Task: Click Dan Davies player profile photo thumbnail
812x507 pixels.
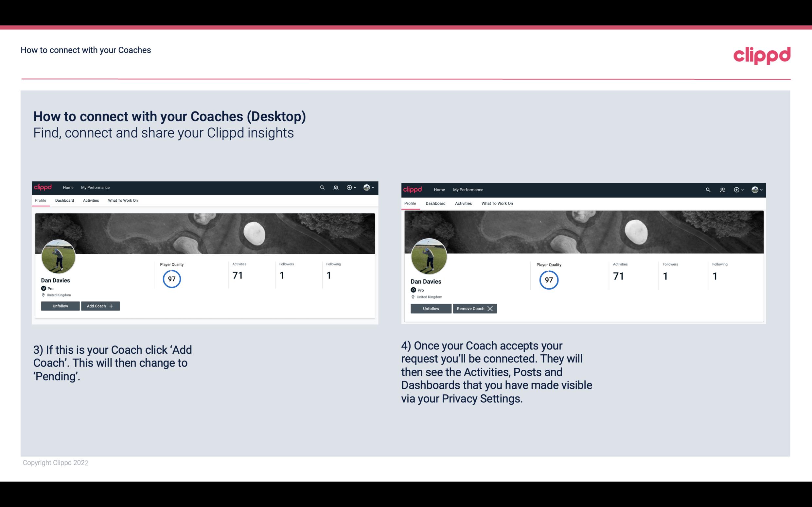Action: [59, 255]
